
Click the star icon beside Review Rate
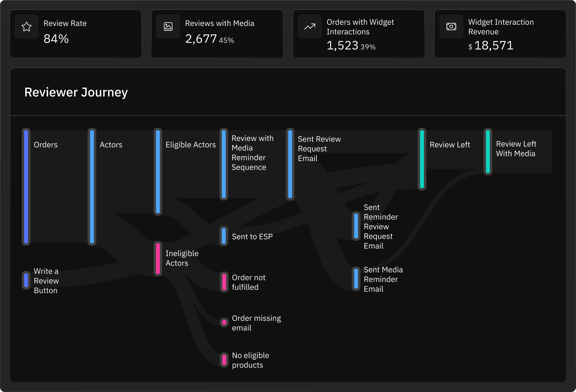pyautogui.click(x=27, y=27)
